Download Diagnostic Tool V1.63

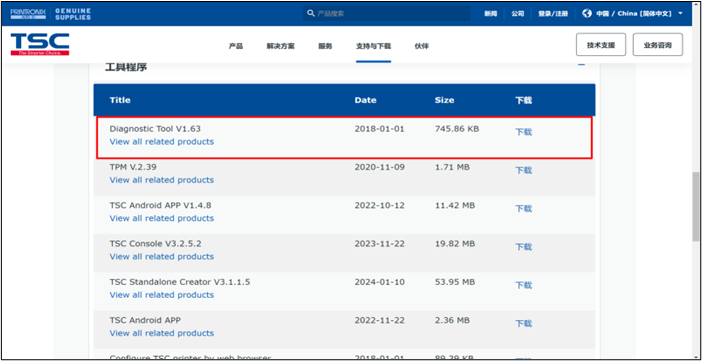(x=523, y=132)
